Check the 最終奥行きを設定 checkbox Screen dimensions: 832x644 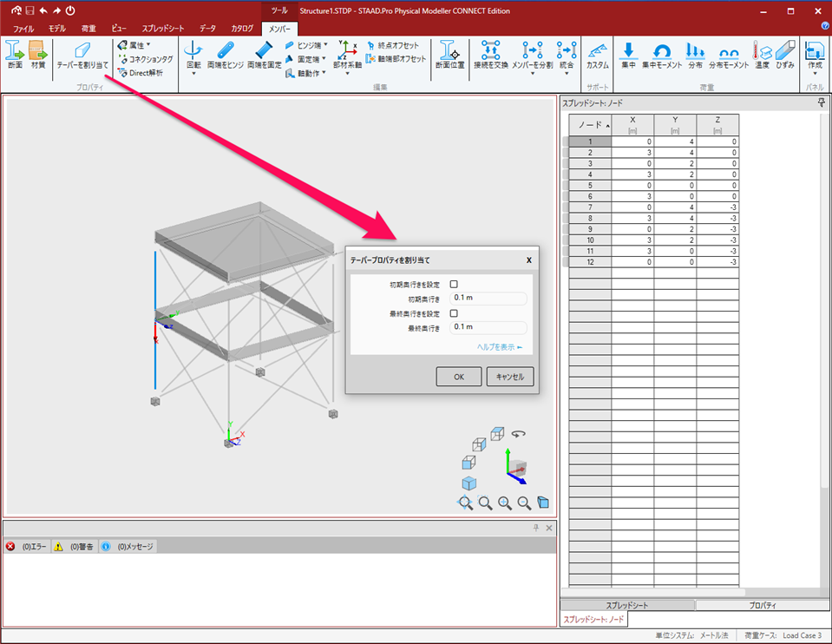click(454, 313)
